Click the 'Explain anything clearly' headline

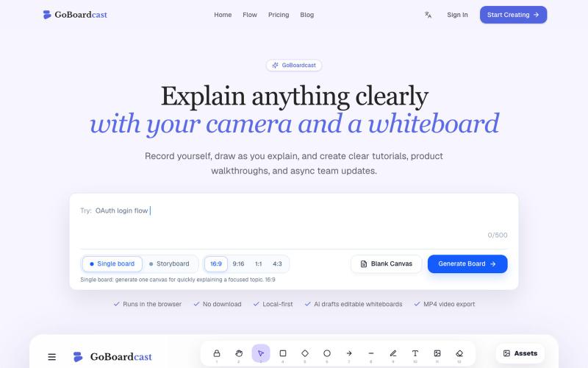coord(295,96)
